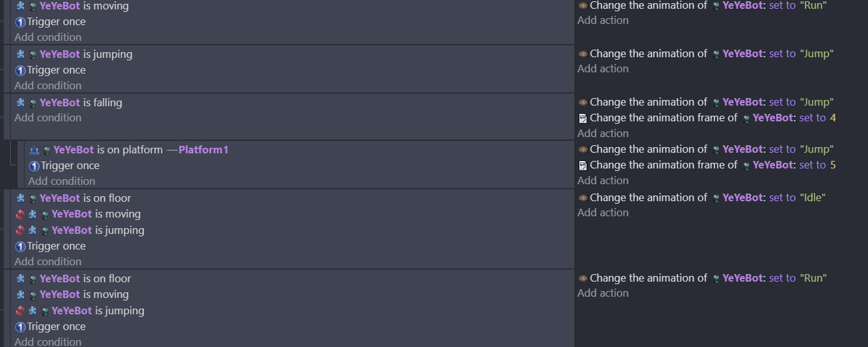Add a condition under "YeYeBot is falling"

click(x=48, y=118)
